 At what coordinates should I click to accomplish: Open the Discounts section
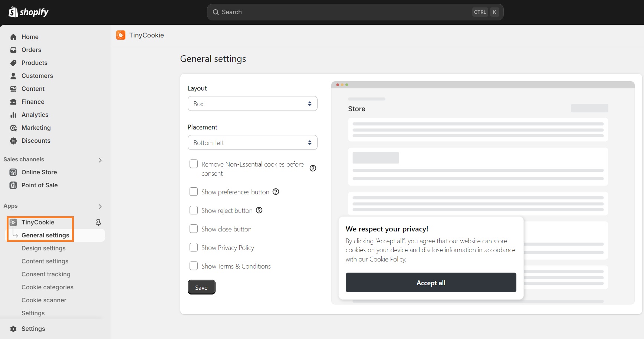coord(36,141)
